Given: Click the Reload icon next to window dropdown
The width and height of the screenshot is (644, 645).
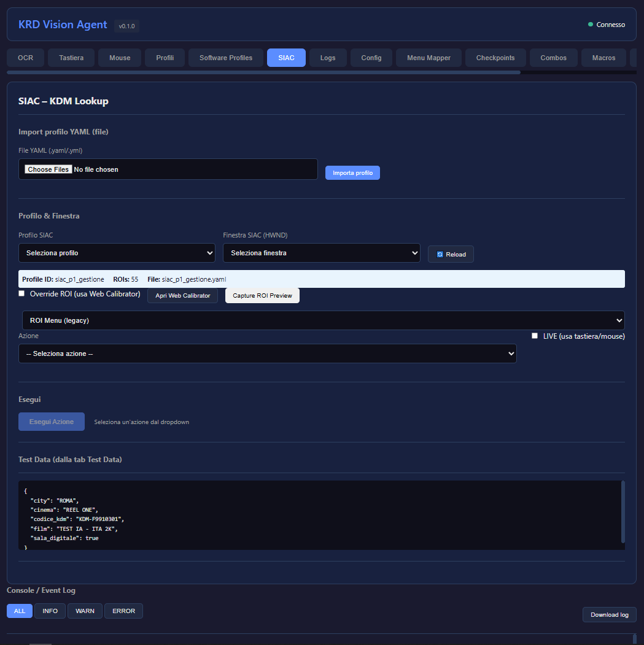Looking at the screenshot, I should tap(440, 254).
